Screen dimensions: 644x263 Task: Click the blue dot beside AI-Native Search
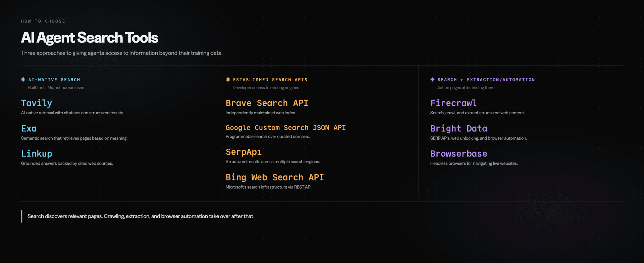tap(23, 80)
